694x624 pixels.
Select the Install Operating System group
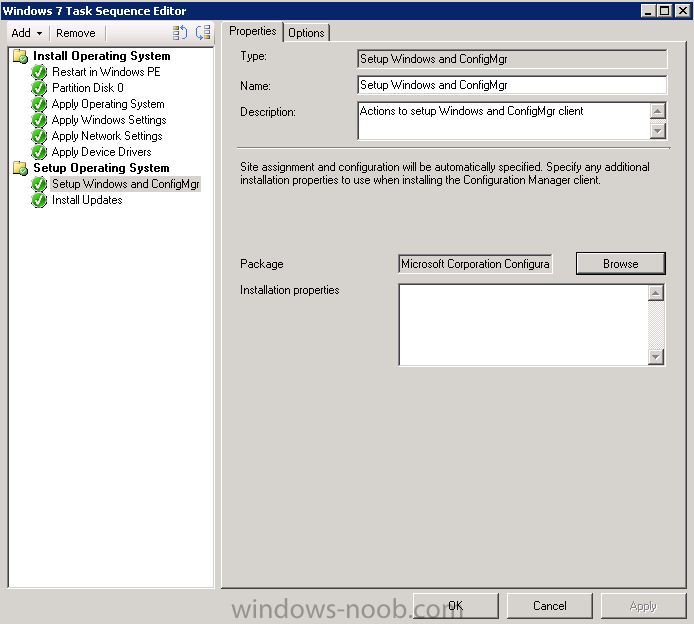[102, 56]
